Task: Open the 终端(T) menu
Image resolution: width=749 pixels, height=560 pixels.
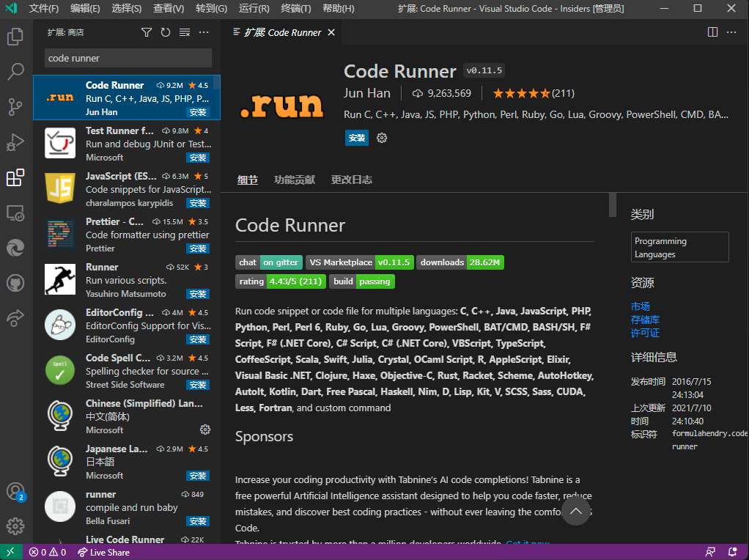Action: [x=295, y=9]
